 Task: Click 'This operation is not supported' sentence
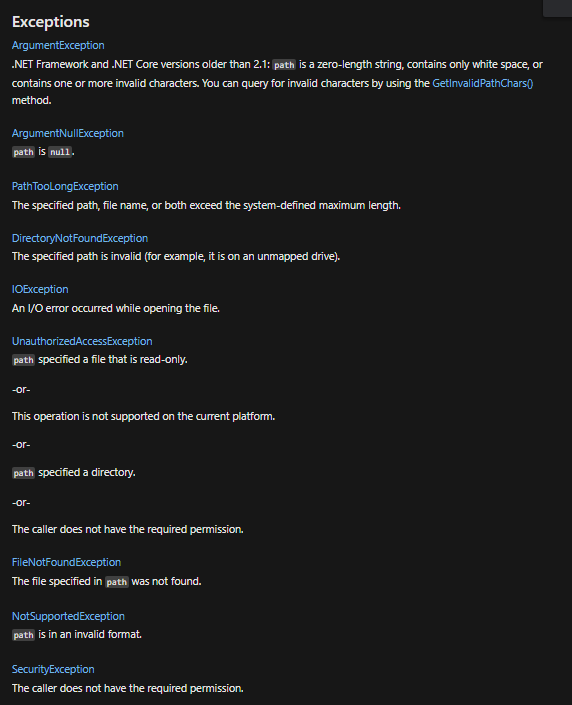tap(143, 416)
